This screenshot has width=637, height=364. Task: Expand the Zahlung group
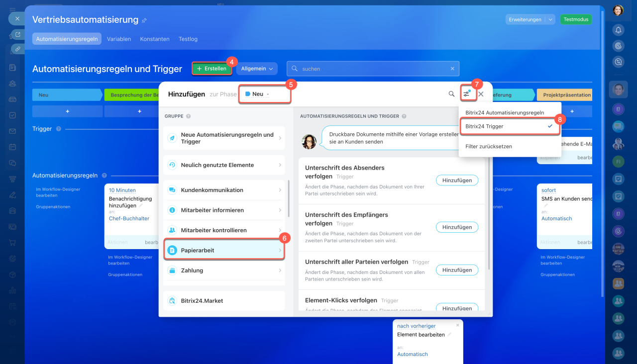(224, 271)
